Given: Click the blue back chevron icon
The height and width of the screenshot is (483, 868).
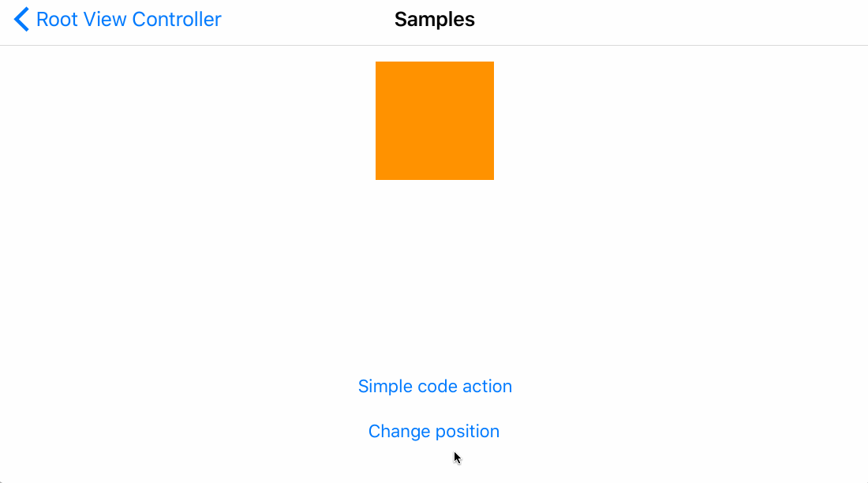Looking at the screenshot, I should (21, 20).
